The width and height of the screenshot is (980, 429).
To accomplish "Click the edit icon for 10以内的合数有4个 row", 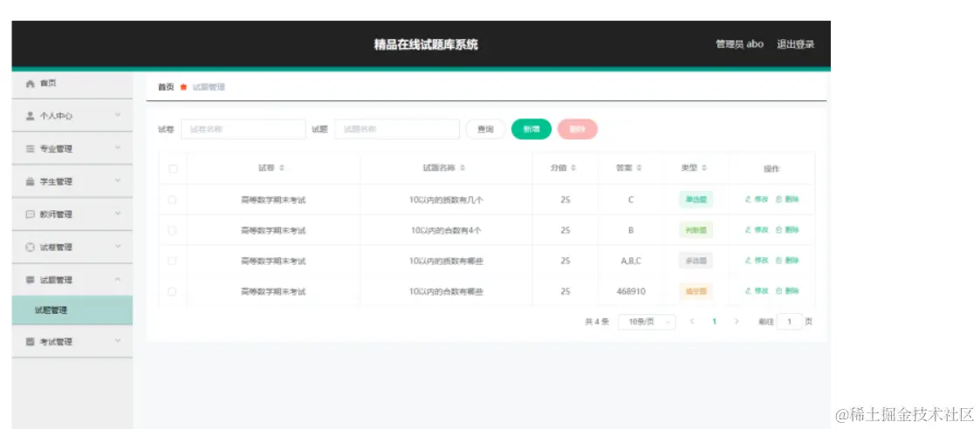I will 748,230.
